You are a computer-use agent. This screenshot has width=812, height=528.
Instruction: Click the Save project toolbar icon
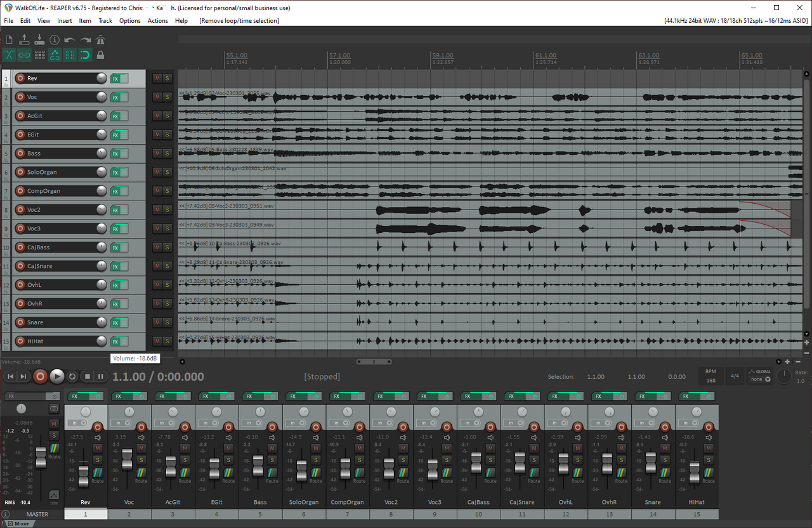[39, 40]
